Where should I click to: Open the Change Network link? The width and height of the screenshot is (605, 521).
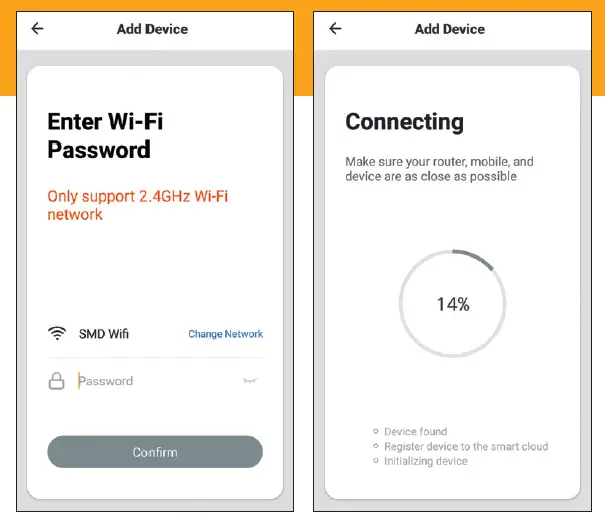225,334
